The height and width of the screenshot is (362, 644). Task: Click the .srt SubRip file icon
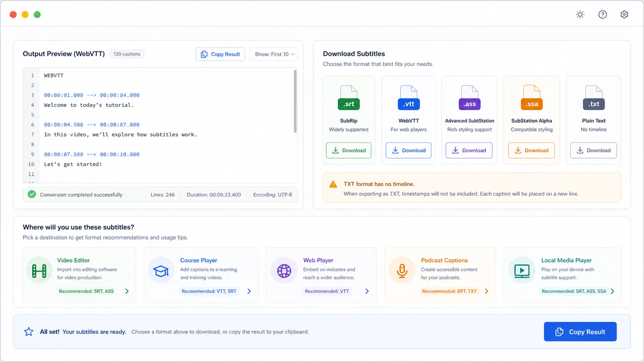(349, 98)
